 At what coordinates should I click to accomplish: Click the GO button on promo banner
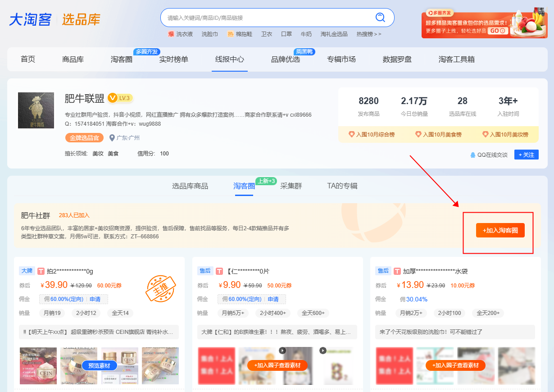[x=498, y=31]
